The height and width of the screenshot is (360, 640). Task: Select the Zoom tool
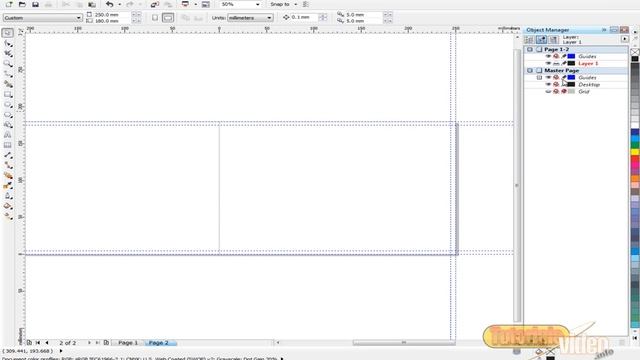click(8, 64)
